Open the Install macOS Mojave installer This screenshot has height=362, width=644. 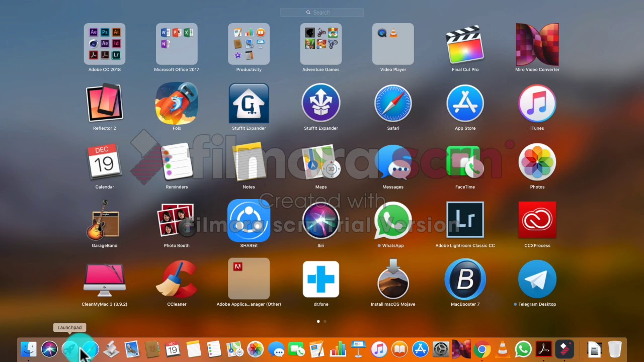(393, 280)
